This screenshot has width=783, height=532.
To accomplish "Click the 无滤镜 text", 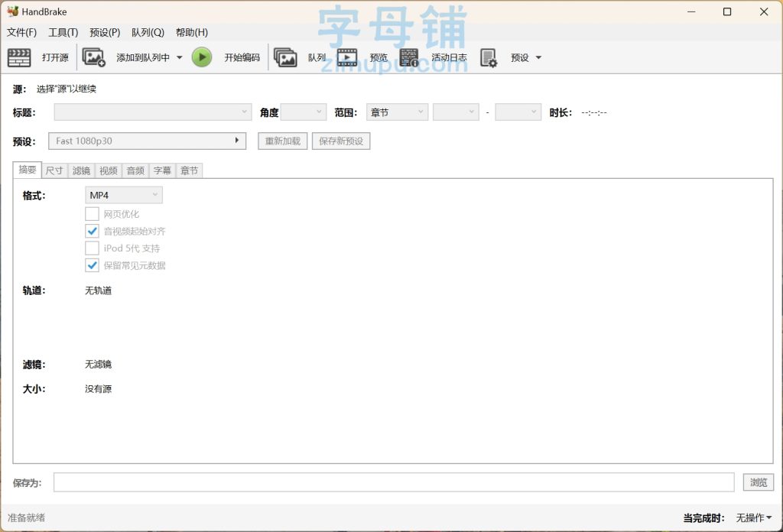I will click(x=99, y=365).
